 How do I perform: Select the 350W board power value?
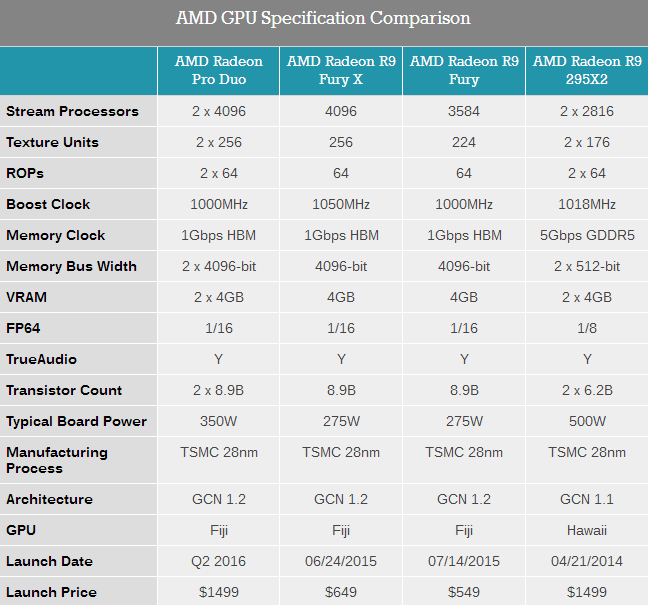tap(219, 421)
